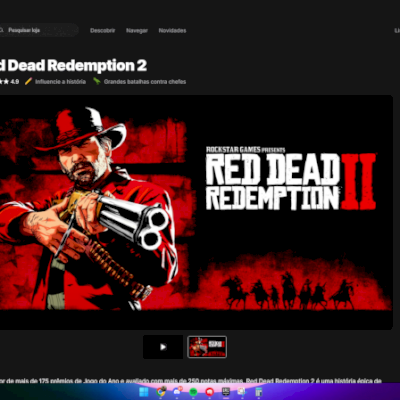Open the Windows Start menu
Screen dimensions: 400x400
coord(144,392)
